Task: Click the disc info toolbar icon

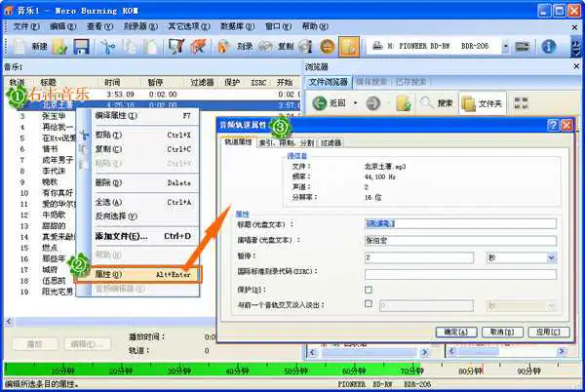Action: point(305,46)
